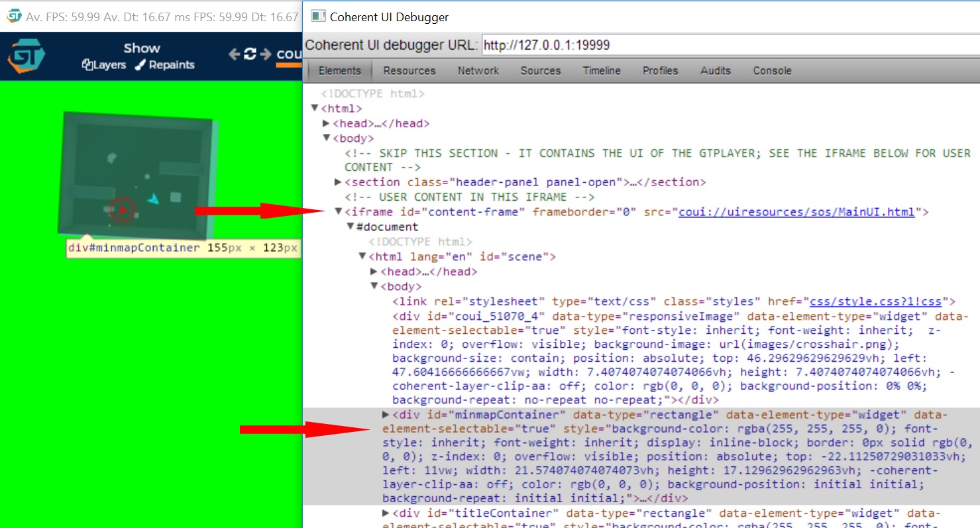The image size is (980, 528).
Task: Click the reload page icon
Action: (250, 54)
